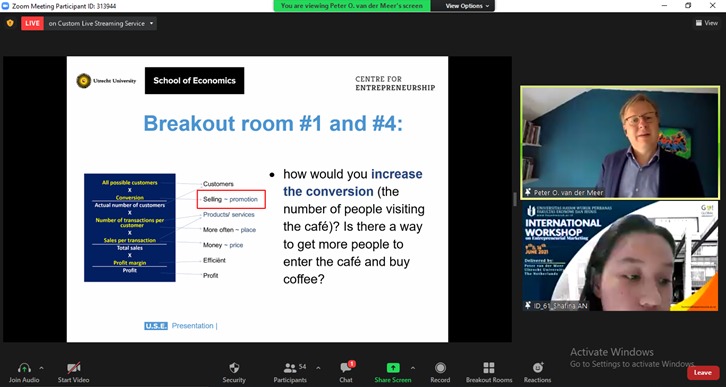Open the Chat panel
This screenshot has height=387, width=726.
[x=346, y=368]
